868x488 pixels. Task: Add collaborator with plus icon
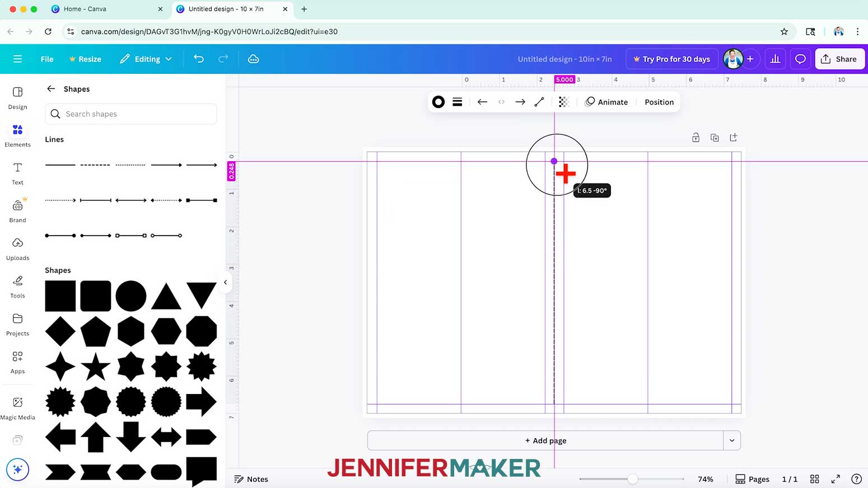tap(750, 59)
